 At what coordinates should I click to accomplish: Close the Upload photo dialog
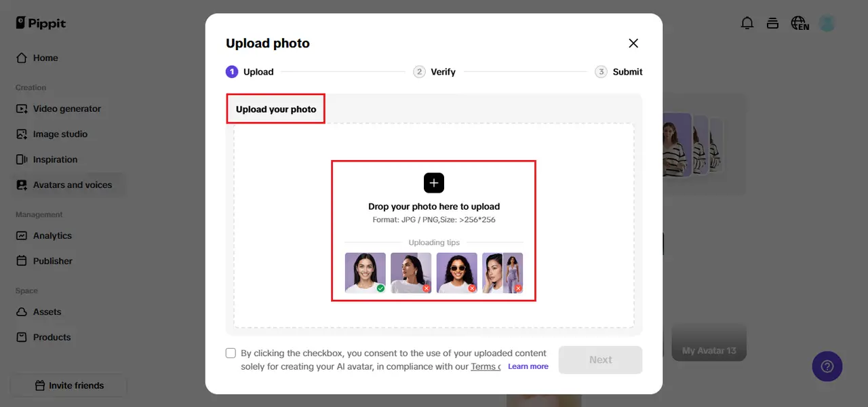pyautogui.click(x=633, y=43)
